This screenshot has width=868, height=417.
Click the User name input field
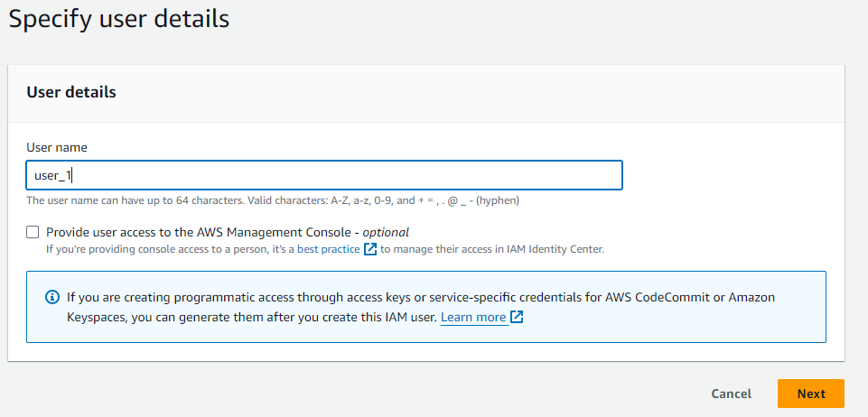323,176
